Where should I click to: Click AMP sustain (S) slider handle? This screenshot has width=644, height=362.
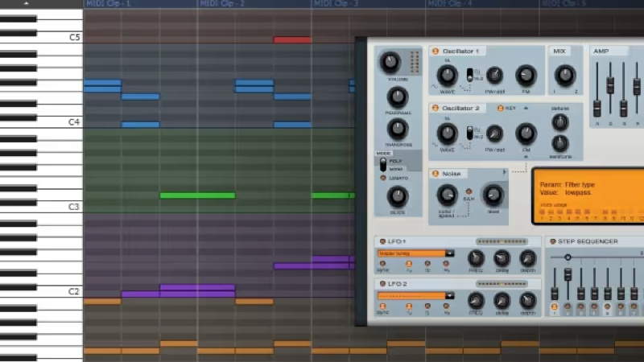point(623,108)
